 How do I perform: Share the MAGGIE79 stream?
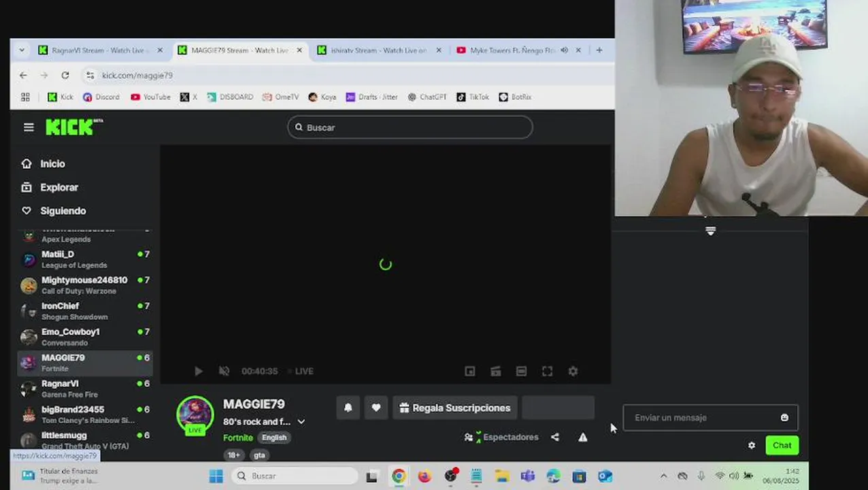[555, 437]
